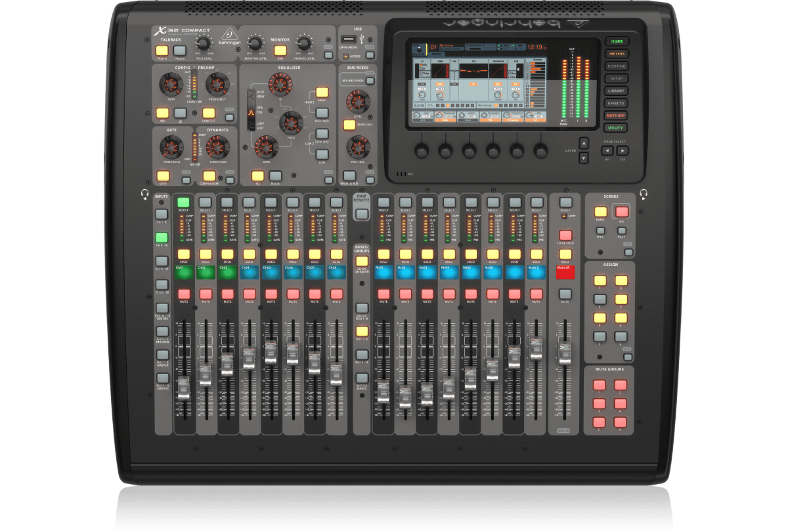Click the Layer up arrow button
This screenshot has height=532, width=788.
click(x=584, y=143)
